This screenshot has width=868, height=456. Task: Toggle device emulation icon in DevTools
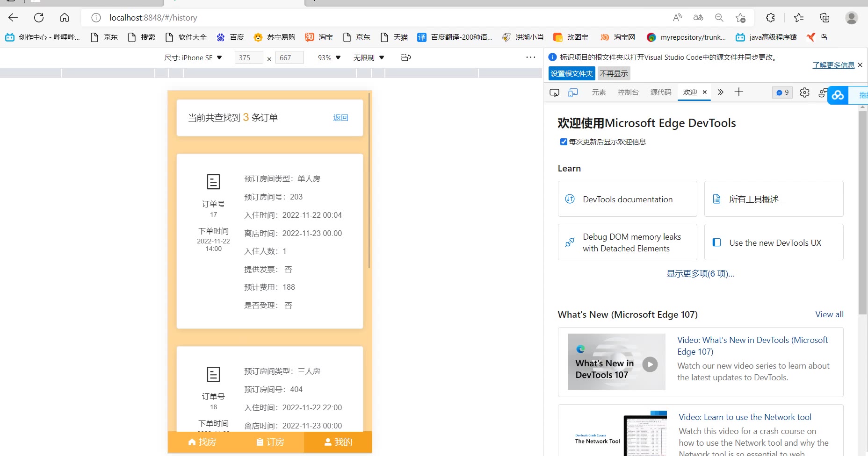click(x=573, y=93)
